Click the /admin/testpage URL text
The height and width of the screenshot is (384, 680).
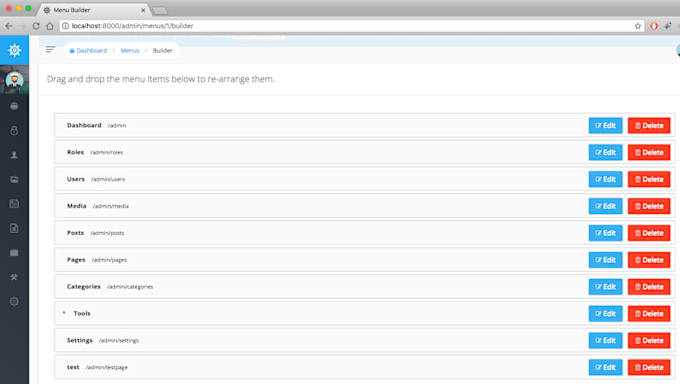tap(107, 368)
